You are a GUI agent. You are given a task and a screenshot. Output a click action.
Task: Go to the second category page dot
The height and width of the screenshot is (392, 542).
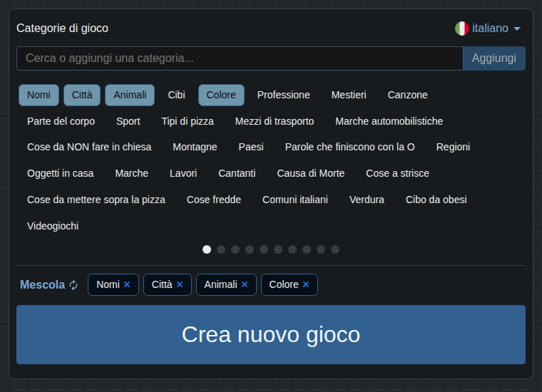221,249
